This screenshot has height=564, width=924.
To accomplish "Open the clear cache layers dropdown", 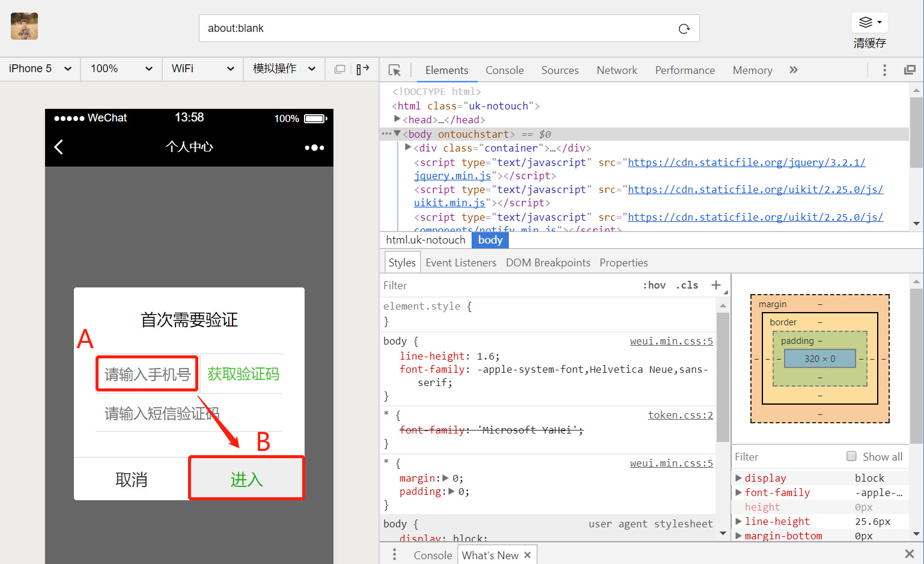I will click(x=869, y=22).
